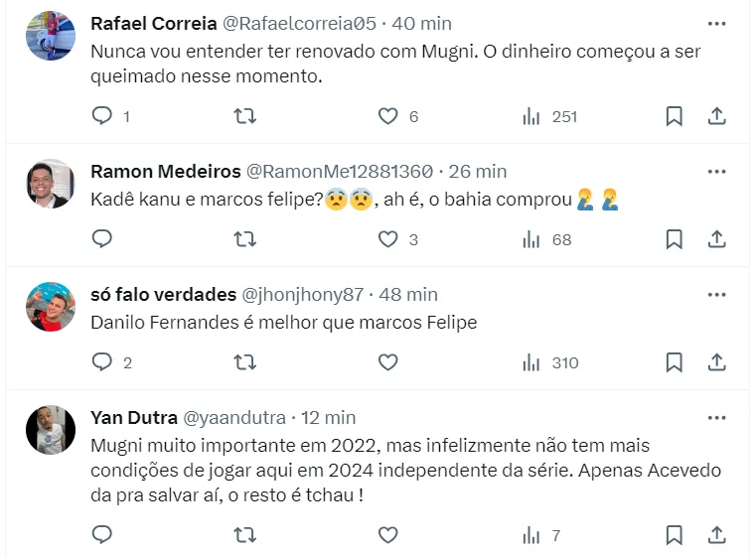Open more options on só falo verdades tweet

point(716,294)
